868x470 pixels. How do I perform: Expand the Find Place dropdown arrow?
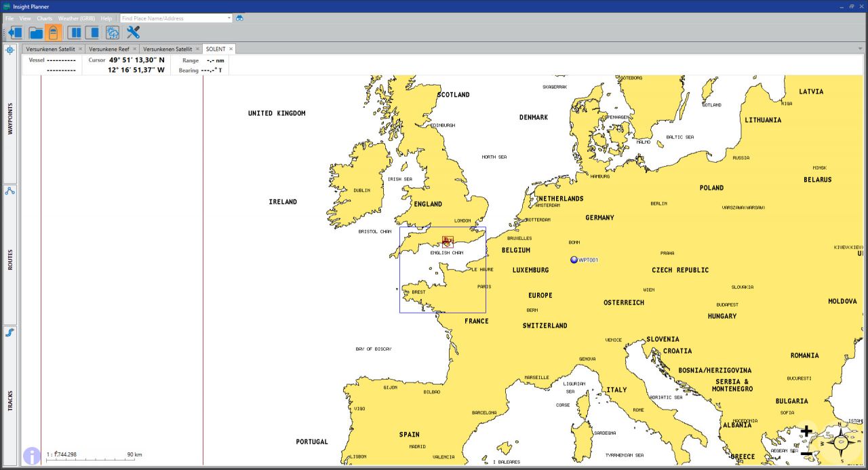click(229, 18)
